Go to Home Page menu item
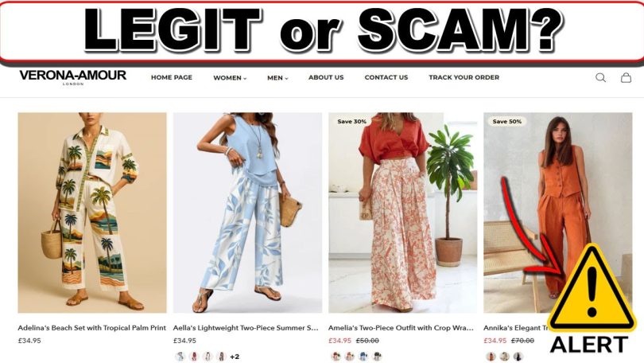 coord(172,77)
